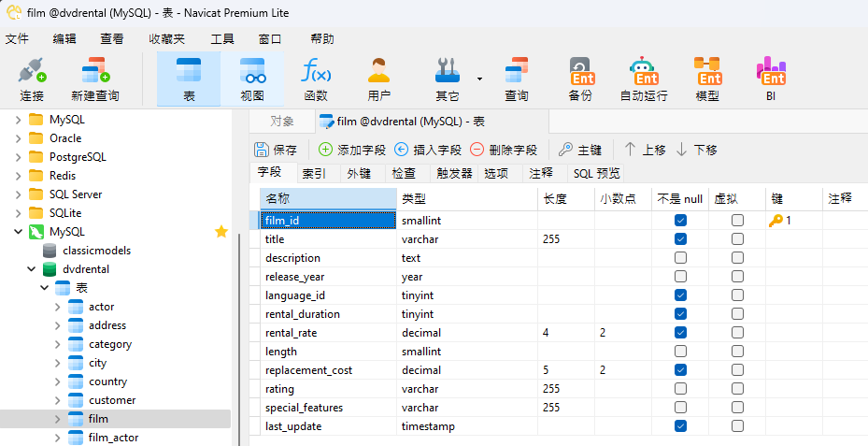This screenshot has height=446, width=868.
Task: Select the special_features field name
Action: (x=304, y=408)
